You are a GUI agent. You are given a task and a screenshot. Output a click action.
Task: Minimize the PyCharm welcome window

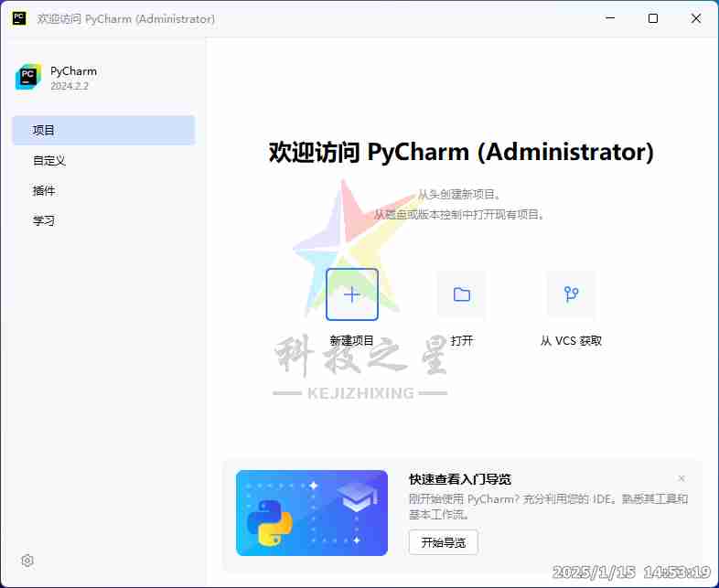tap(610, 18)
